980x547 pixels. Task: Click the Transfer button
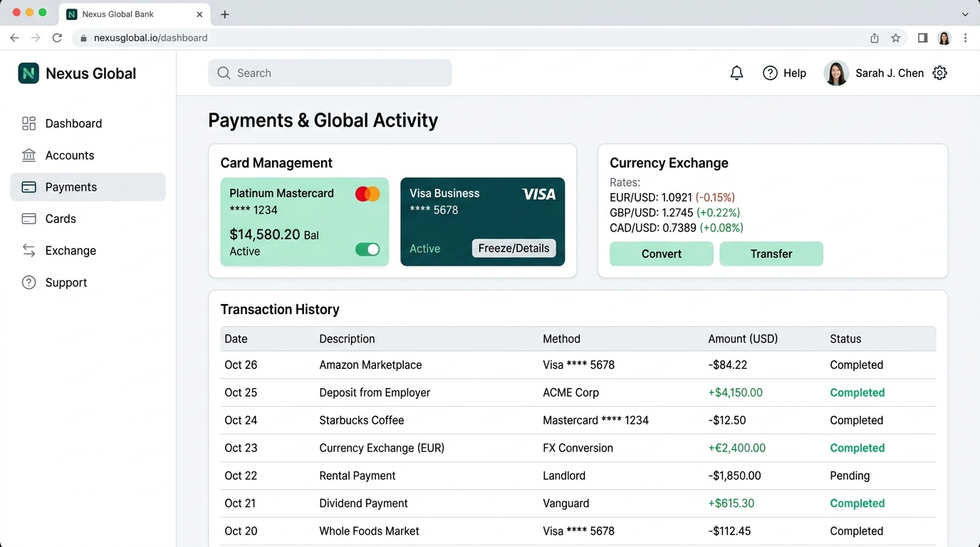[771, 254]
